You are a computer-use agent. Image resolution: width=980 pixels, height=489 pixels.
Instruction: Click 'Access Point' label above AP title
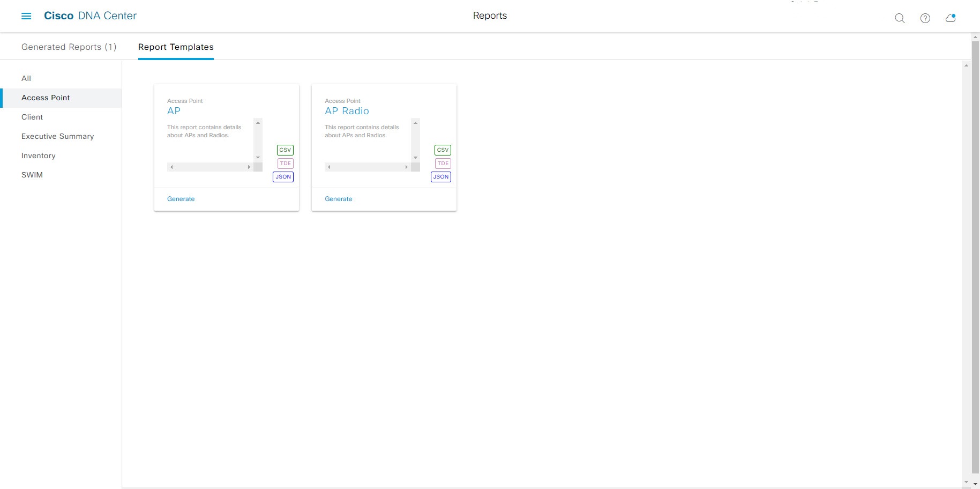tap(185, 101)
